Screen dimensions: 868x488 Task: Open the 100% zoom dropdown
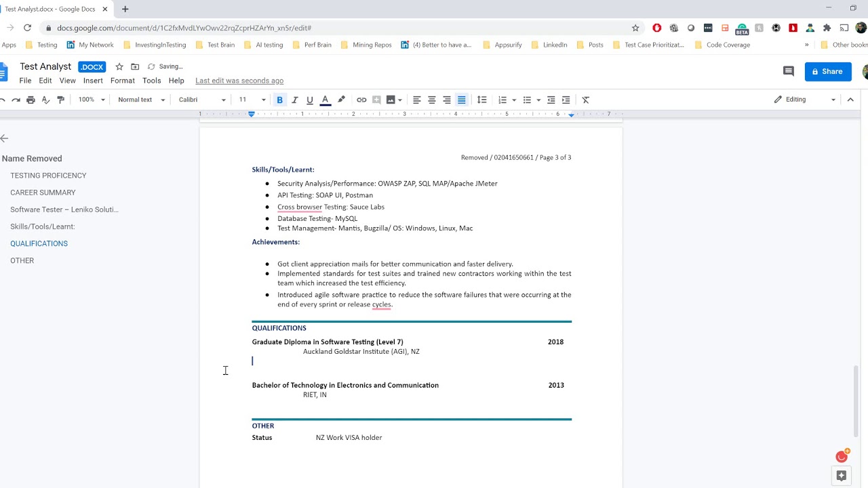(x=92, y=100)
